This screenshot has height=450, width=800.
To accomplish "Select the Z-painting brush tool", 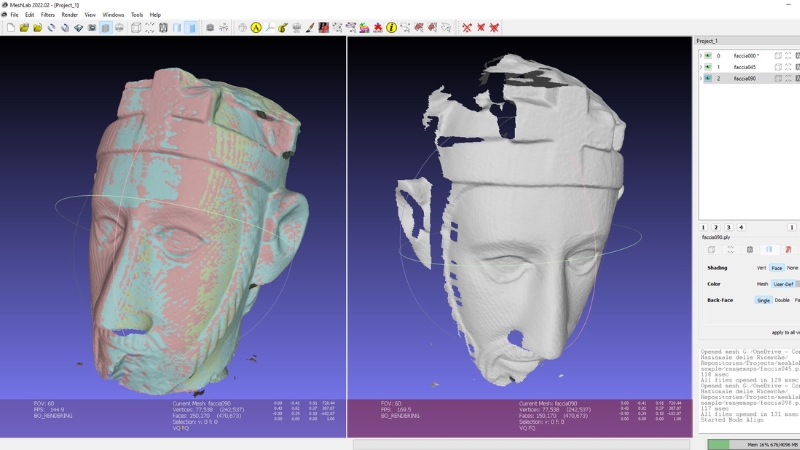I will pos(310,27).
